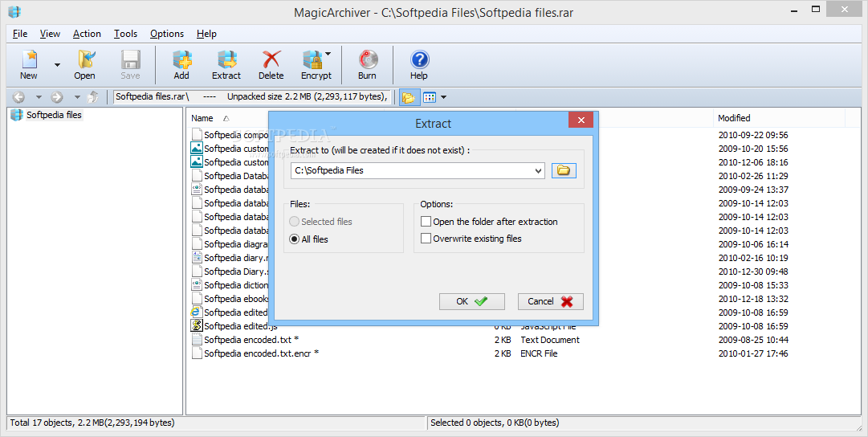The width and height of the screenshot is (868, 437).
Task: Click modified date 2009-08-25 10:44
Action: click(x=753, y=340)
